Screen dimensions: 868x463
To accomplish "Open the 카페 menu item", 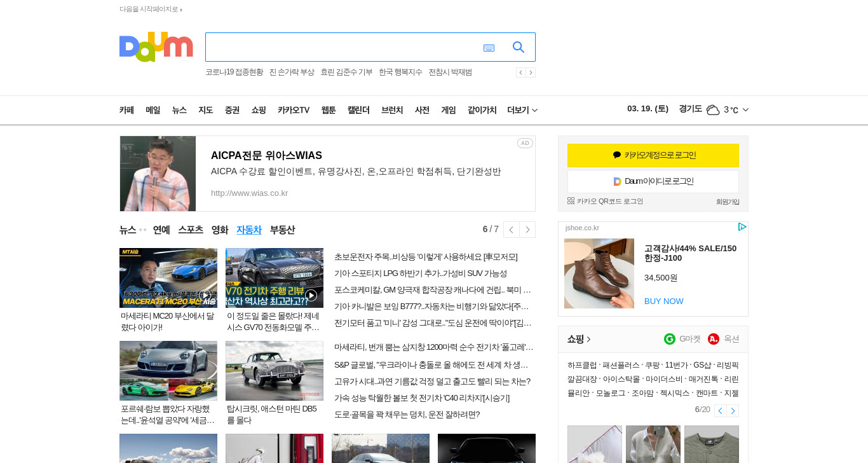I will (126, 110).
